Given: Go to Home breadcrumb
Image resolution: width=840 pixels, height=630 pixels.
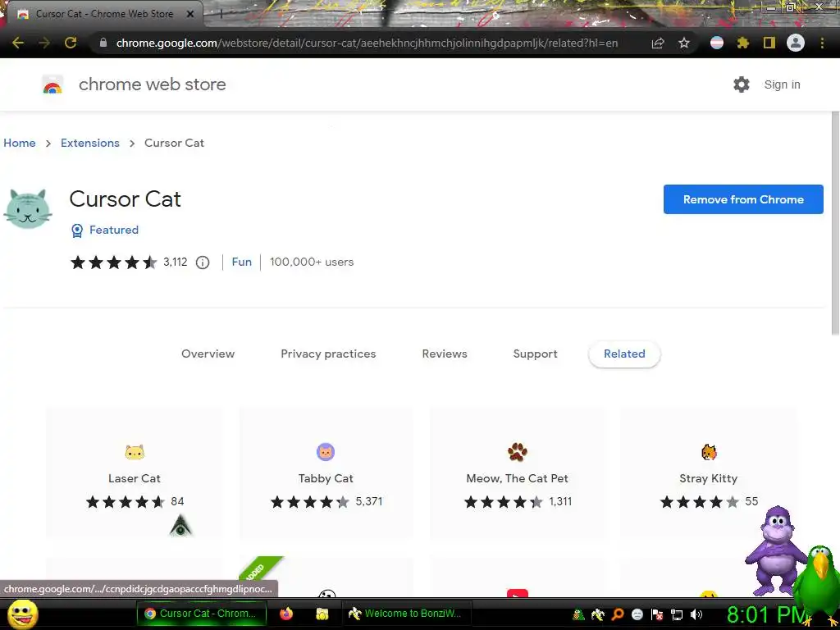Looking at the screenshot, I should 20,143.
